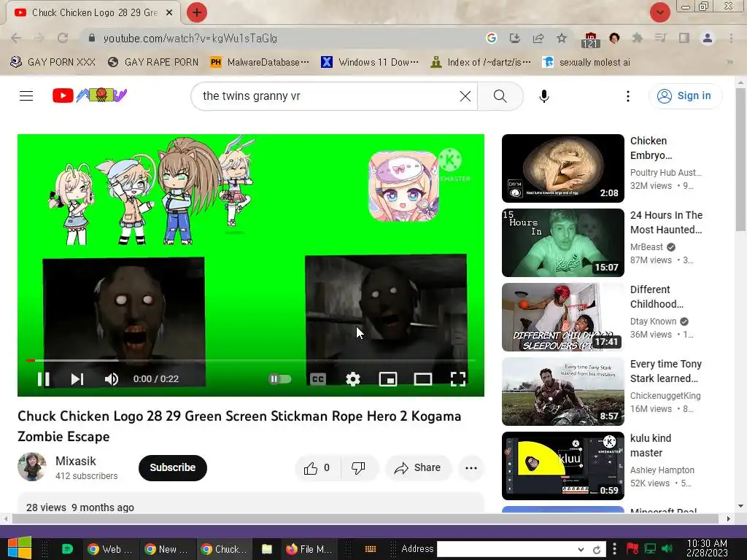Open a new browser tab
The width and height of the screenshot is (747, 560).
[197, 12]
